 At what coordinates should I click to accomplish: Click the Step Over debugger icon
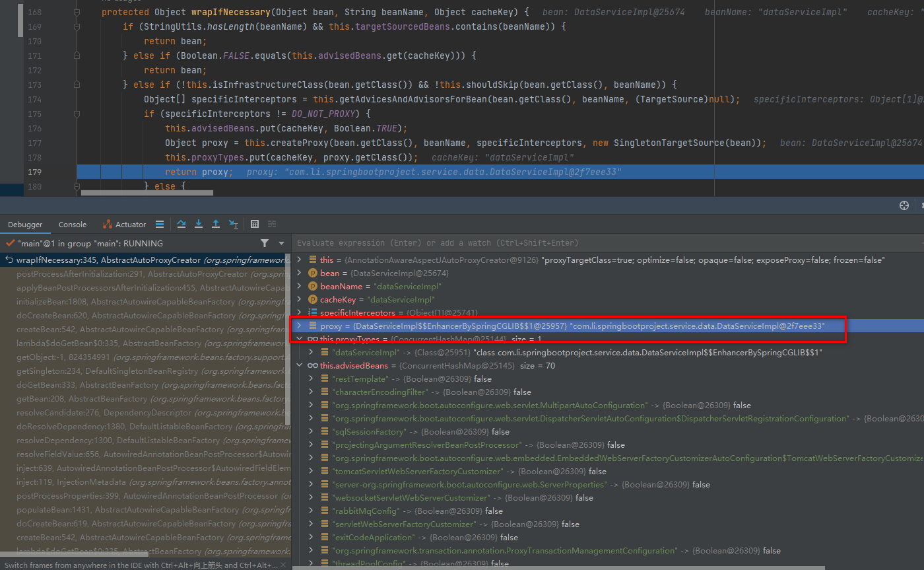(x=181, y=225)
